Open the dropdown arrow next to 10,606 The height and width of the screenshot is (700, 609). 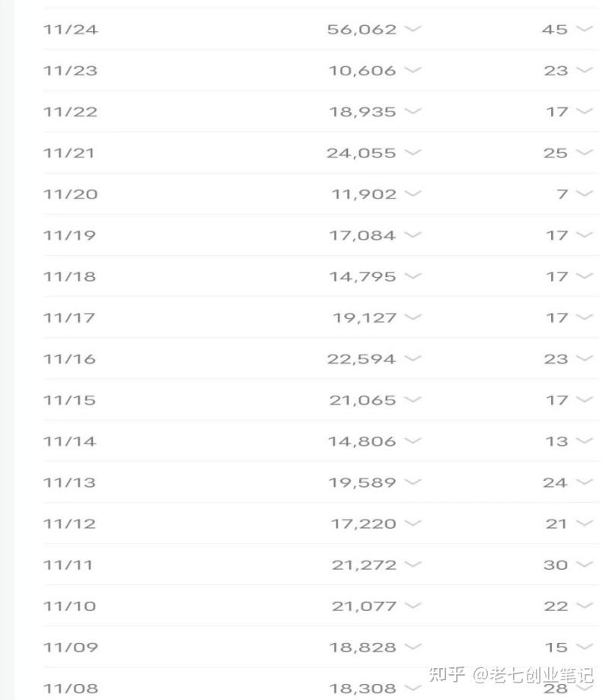[x=413, y=70]
